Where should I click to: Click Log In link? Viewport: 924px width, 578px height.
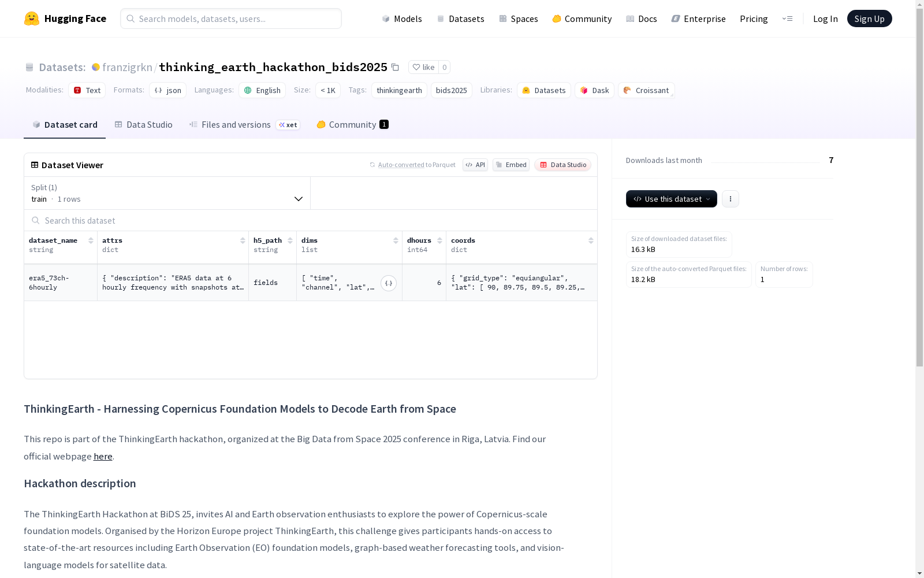point(825,18)
